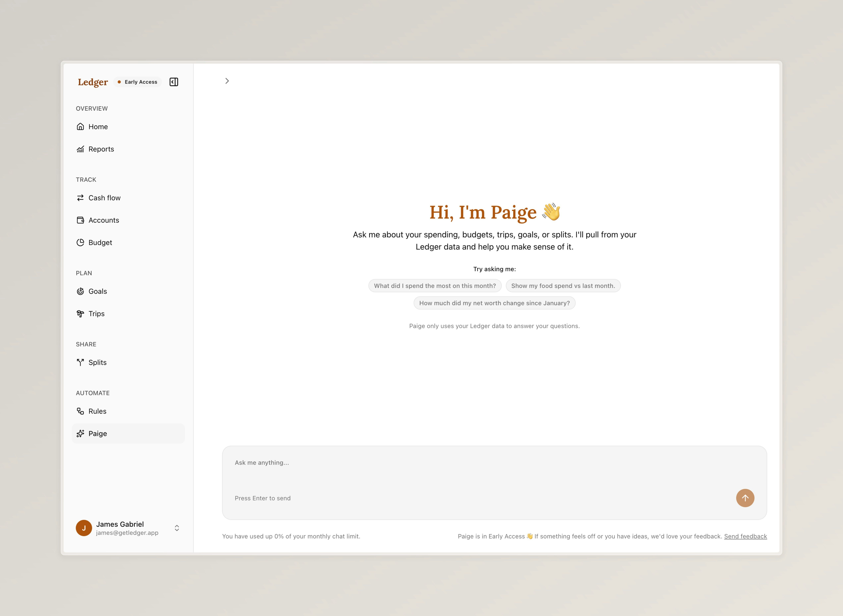The width and height of the screenshot is (843, 616).
Task: Click the Goals target icon
Action: pos(80,292)
